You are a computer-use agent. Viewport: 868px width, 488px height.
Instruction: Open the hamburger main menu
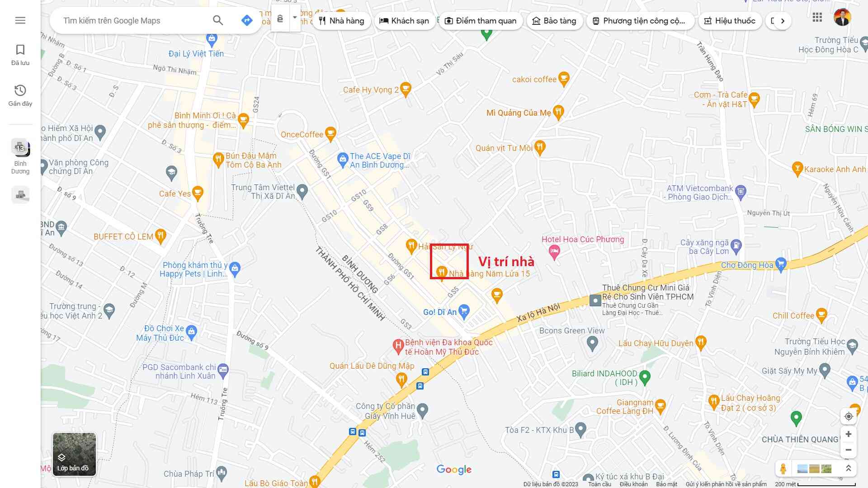point(20,20)
